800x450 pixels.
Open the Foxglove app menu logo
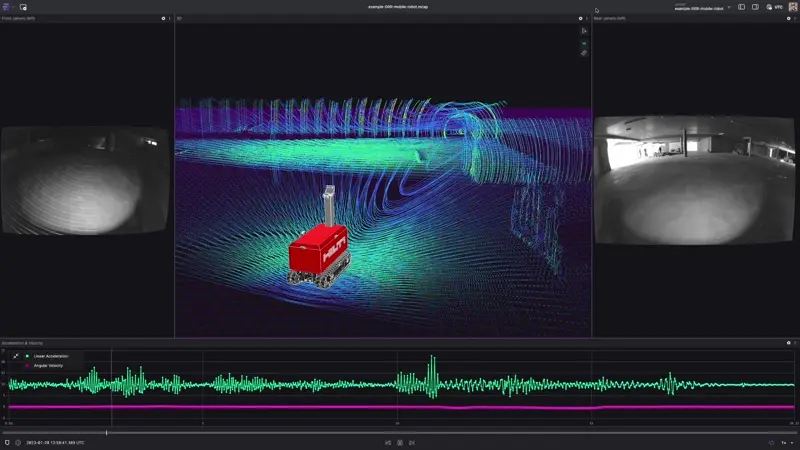point(7,7)
